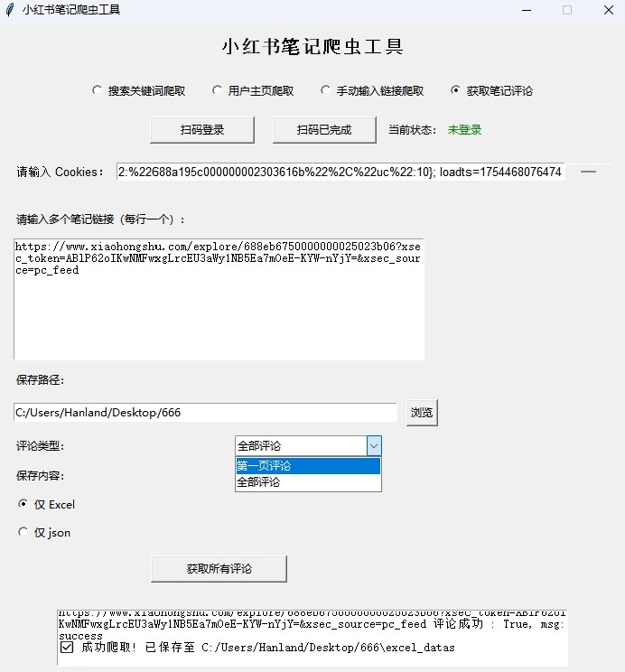Click the Cookies input field
The height and width of the screenshot is (672, 625).
(340, 172)
